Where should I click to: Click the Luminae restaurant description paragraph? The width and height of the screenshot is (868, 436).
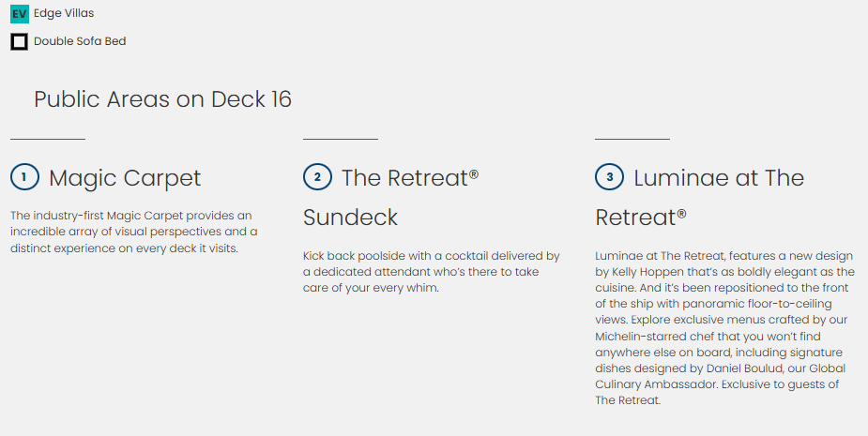point(724,327)
